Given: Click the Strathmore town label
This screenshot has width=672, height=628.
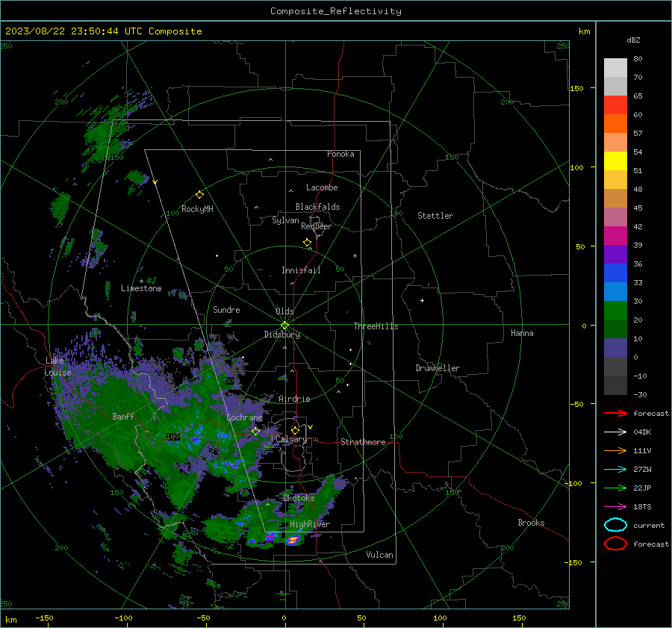Looking at the screenshot, I should 363,442.
